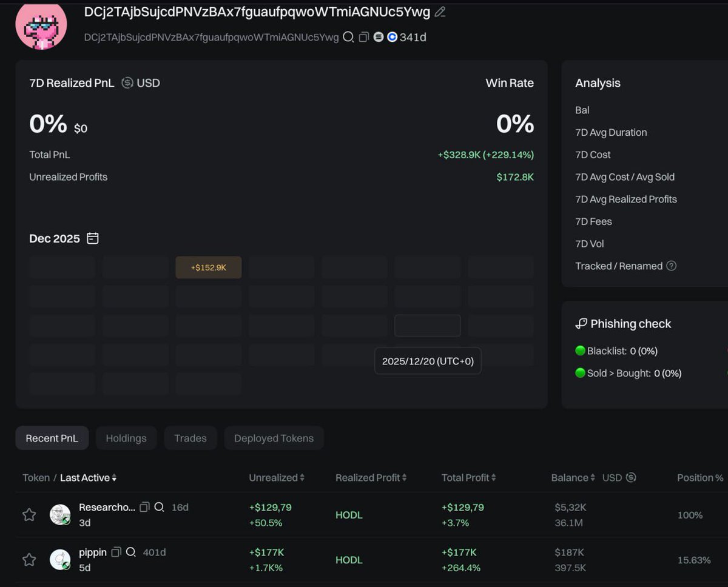Copy the Researcho token address icon
The height and width of the screenshot is (587, 728).
point(144,508)
